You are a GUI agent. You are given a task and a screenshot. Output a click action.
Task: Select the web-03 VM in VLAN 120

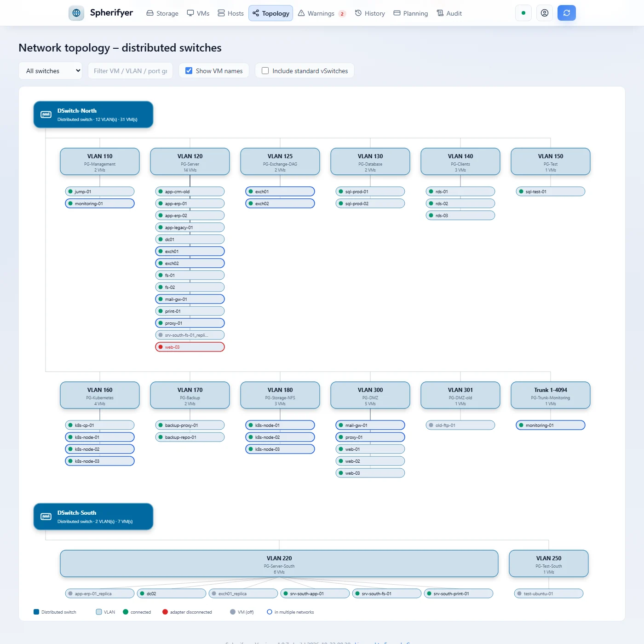190,347
